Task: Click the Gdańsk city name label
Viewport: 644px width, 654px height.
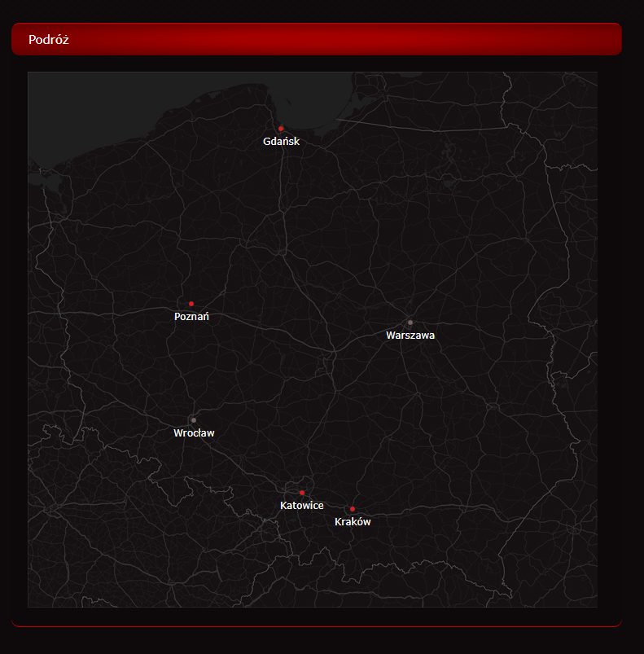Action: (x=282, y=142)
